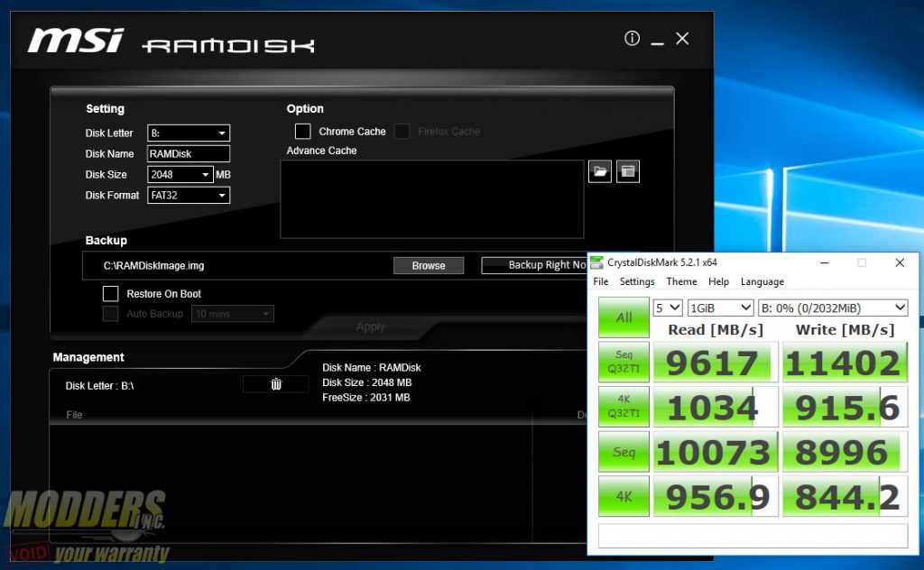Run the plain 4K test button
924x570 pixels.
624,496
